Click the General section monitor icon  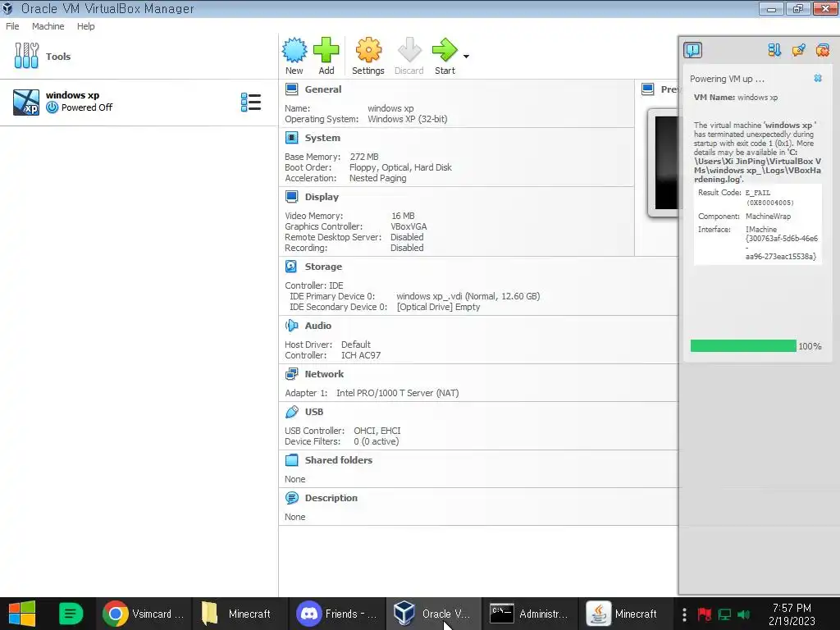[291, 89]
